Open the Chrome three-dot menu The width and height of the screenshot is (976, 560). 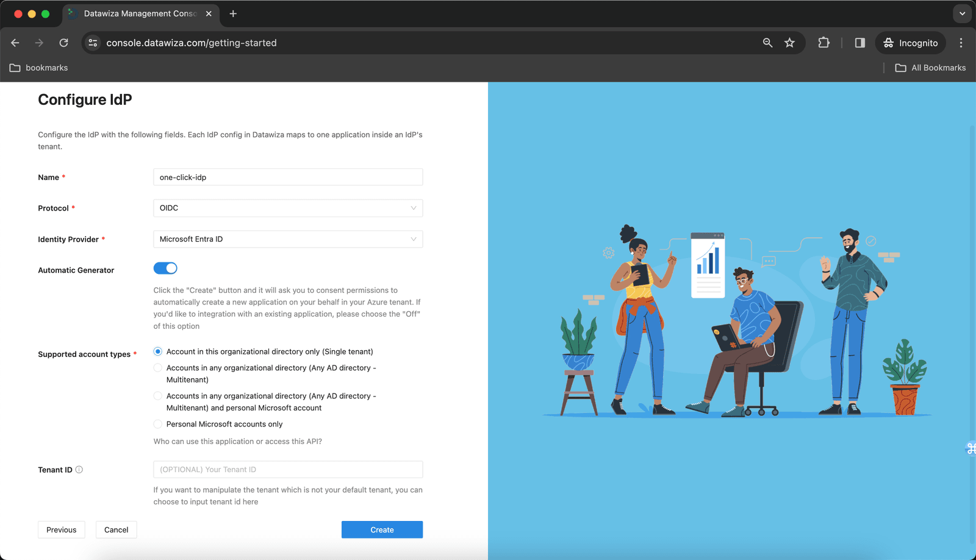(961, 43)
